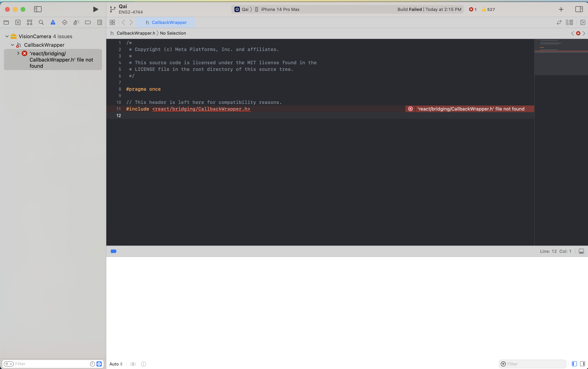Open the Report navigator icon
The width and height of the screenshot is (588, 369).
click(99, 22)
